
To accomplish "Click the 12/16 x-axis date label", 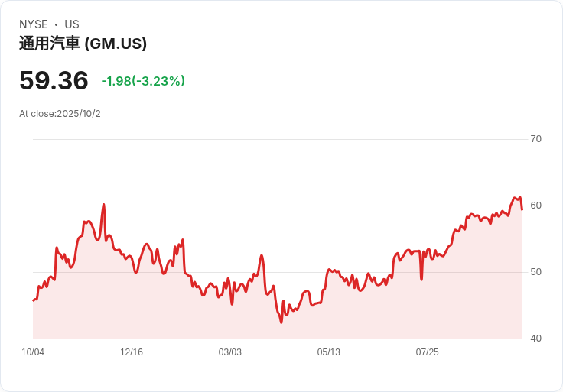I will coord(132,352).
